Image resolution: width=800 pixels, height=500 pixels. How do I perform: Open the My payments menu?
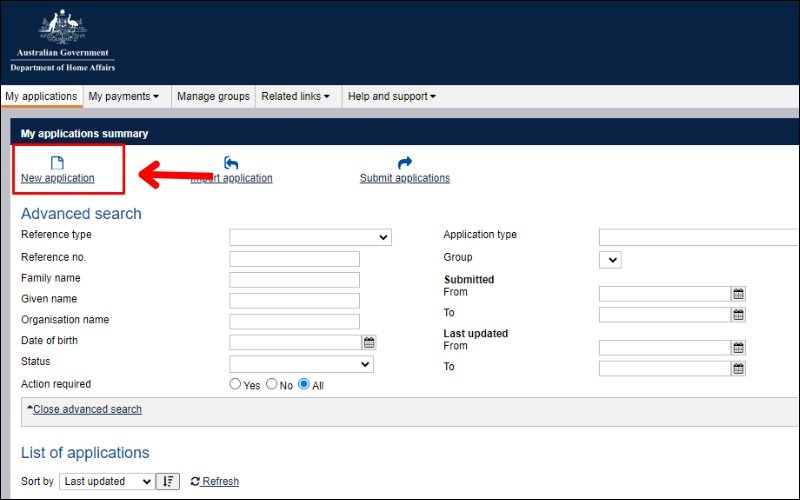point(124,96)
